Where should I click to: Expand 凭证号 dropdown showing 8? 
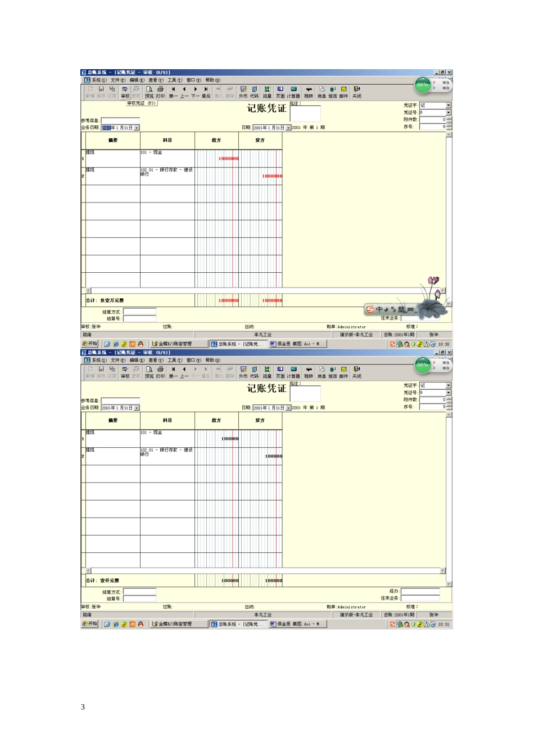point(449,112)
